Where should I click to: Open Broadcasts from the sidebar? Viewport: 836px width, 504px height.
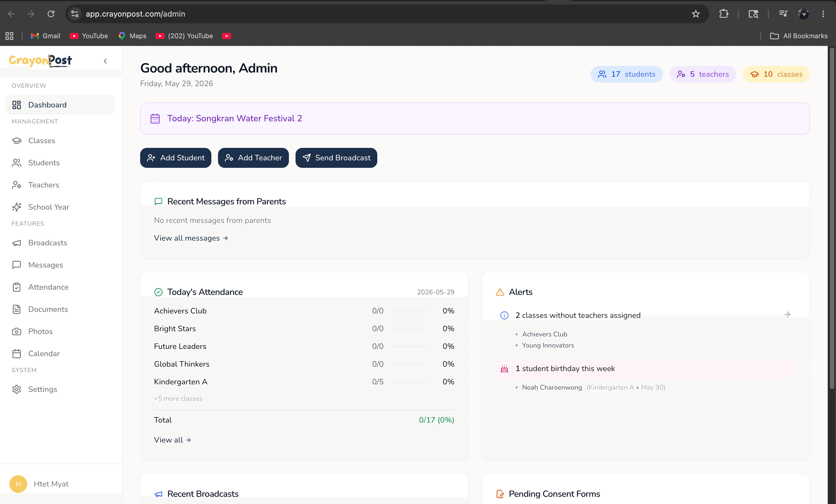point(60,243)
